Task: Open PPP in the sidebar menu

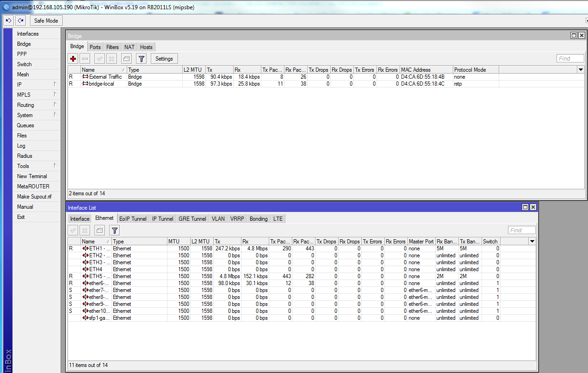Action: (37, 54)
